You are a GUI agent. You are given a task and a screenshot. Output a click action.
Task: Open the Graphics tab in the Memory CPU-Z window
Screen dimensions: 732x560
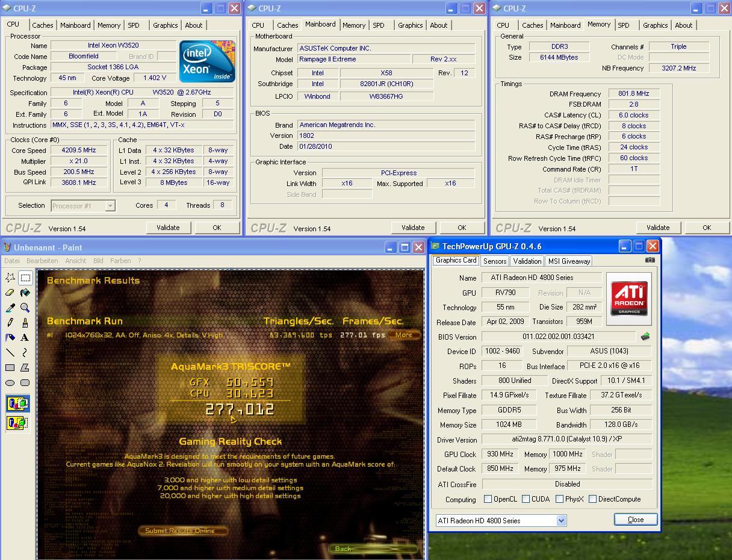pyautogui.click(x=655, y=25)
